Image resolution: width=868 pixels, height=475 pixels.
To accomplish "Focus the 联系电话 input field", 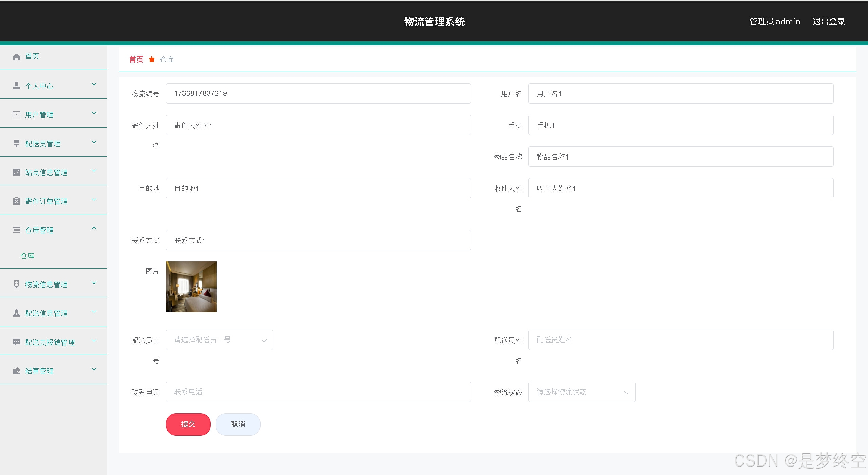I will pyautogui.click(x=318, y=392).
